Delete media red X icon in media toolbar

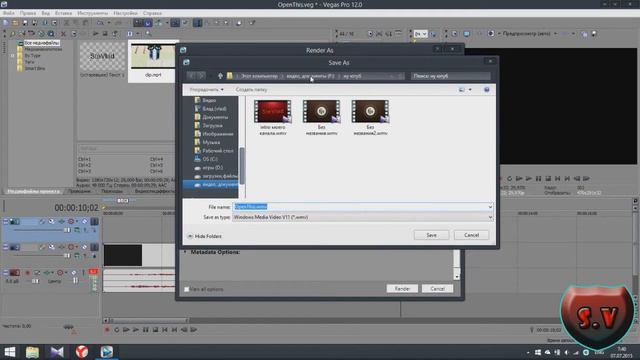click(63, 33)
